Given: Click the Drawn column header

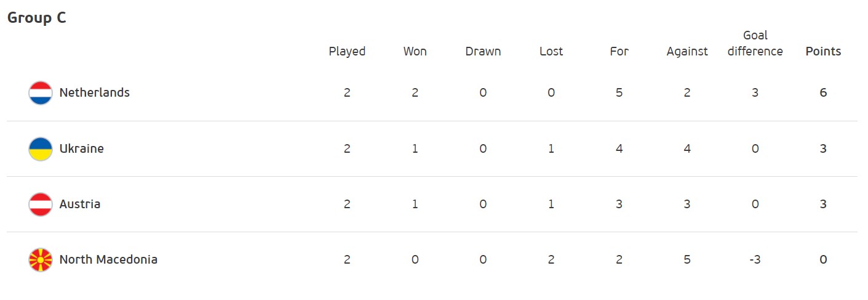Looking at the screenshot, I should point(483,52).
